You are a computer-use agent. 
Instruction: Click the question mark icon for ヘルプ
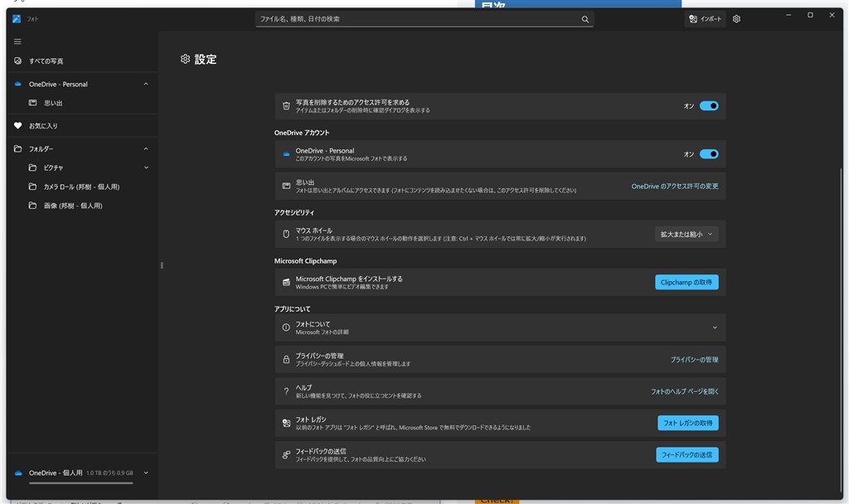coord(286,391)
